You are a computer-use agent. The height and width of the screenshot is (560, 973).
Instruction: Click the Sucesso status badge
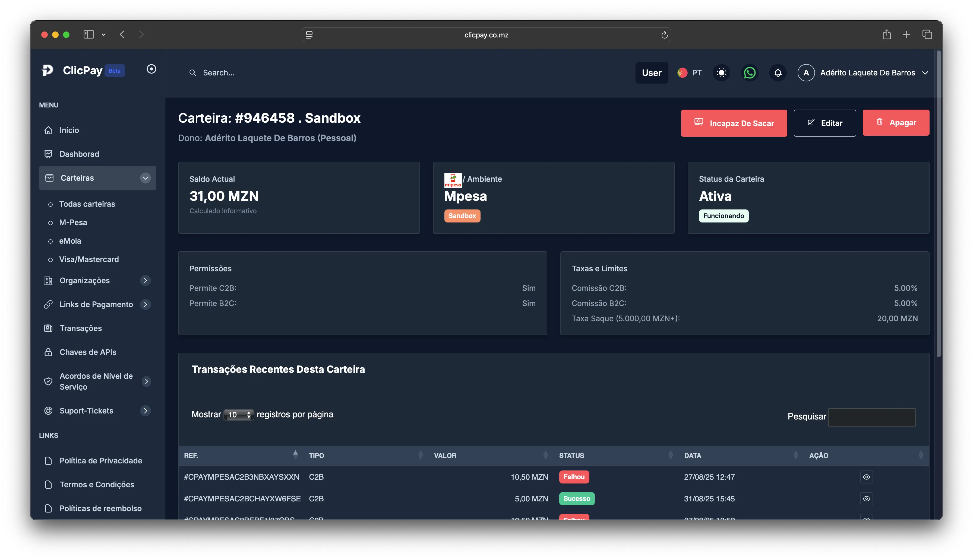pyautogui.click(x=576, y=499)
